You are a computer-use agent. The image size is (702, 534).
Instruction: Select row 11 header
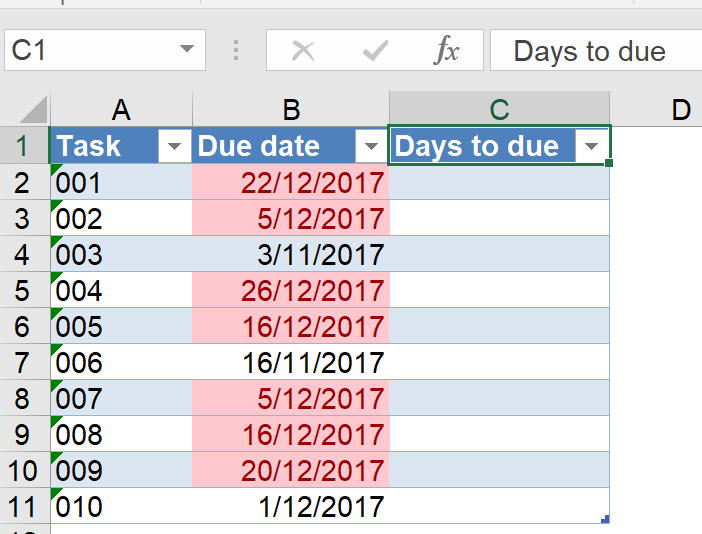[24, 506]
